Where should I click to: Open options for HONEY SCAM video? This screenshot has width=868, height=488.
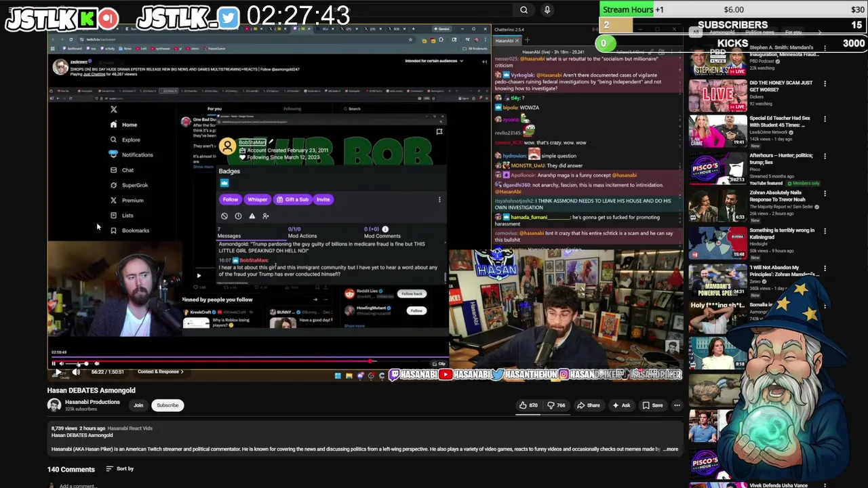(x=825, y=83)
